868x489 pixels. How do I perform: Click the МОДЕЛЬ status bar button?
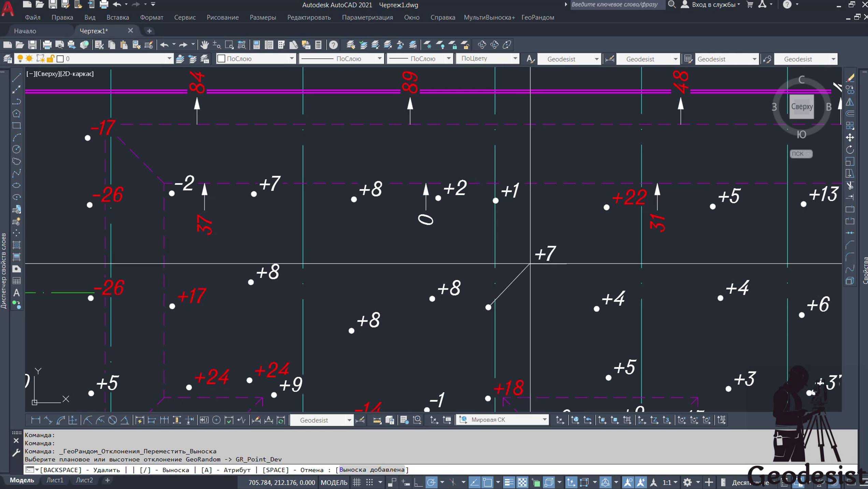(x=334, y=482)
